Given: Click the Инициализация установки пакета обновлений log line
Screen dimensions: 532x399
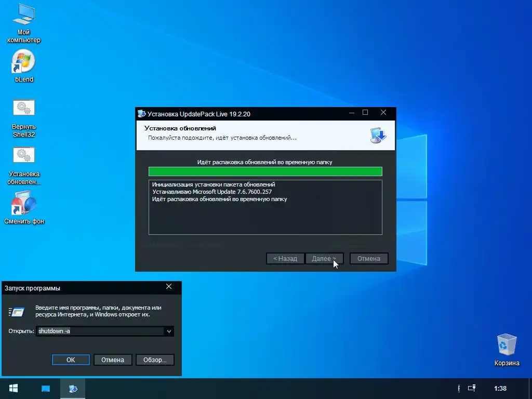Looking at the screenshot, I should [x=214, y=184].
